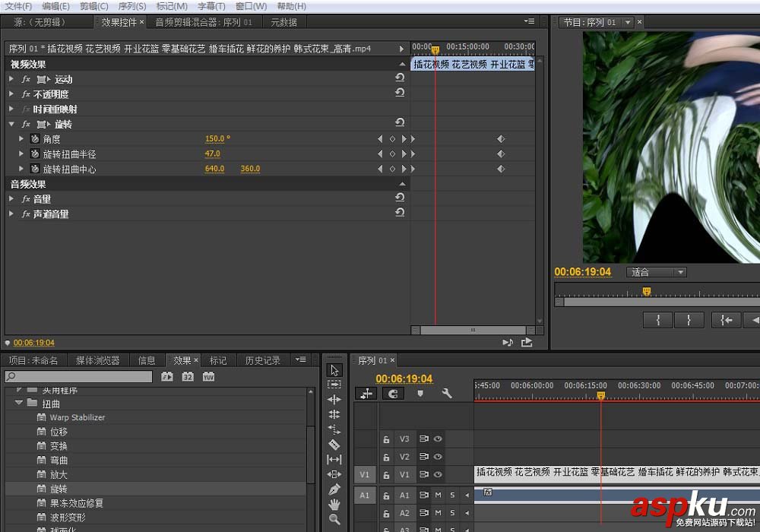Switch to the 媒体浏览器 tab
This screenshot has height=532, width=760.
tap(97, 360)
